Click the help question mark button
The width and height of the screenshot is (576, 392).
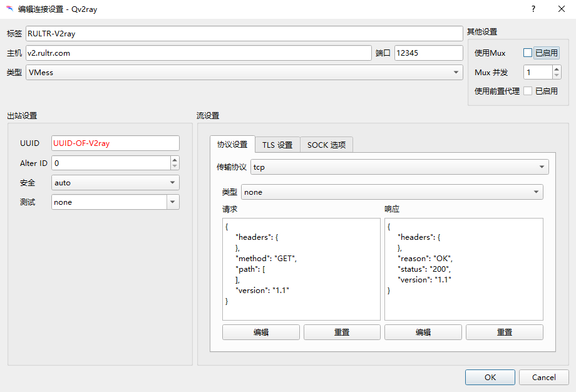(x=533, y=9)
